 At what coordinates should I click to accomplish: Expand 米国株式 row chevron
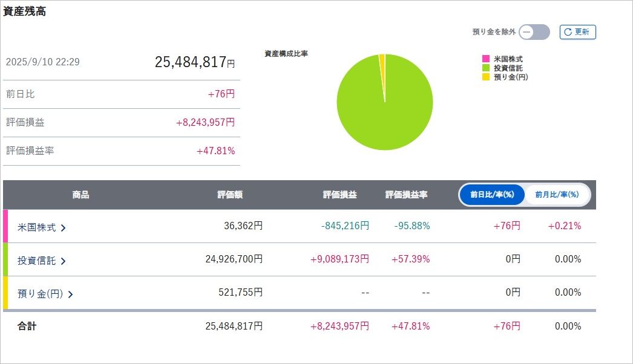(x=63, y=228)
